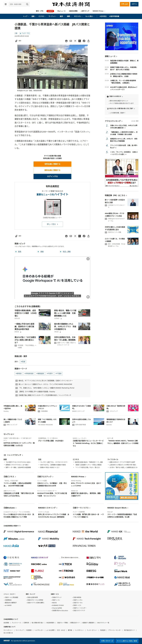Share to note using the n icon near headline
The height and width of the screenshot is (644, 142).
coord(75,41)
